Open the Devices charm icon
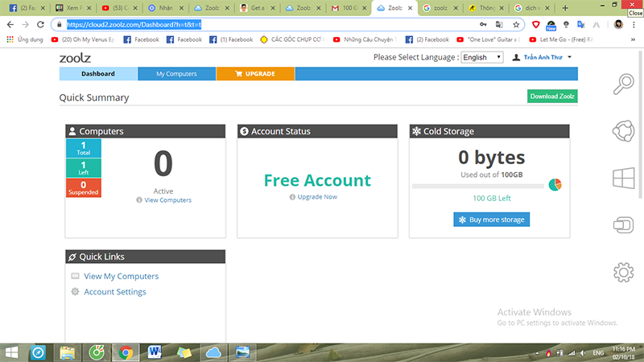 tap(623, 225)
